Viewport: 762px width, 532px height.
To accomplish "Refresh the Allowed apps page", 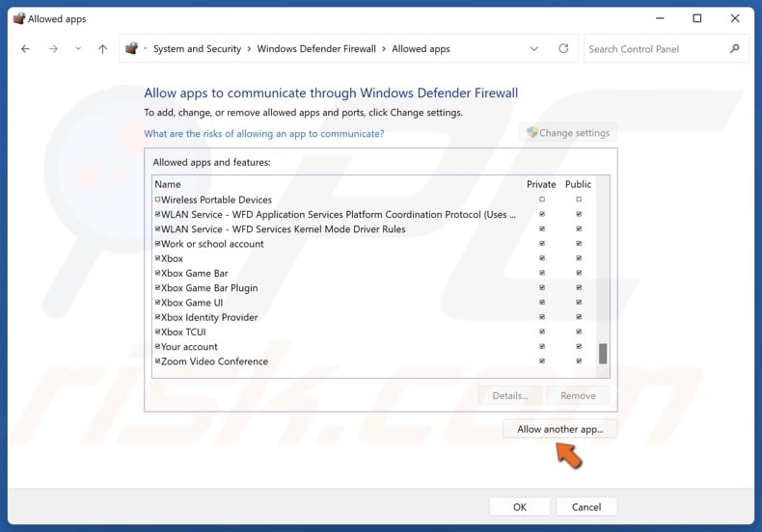I will [563, 48].
